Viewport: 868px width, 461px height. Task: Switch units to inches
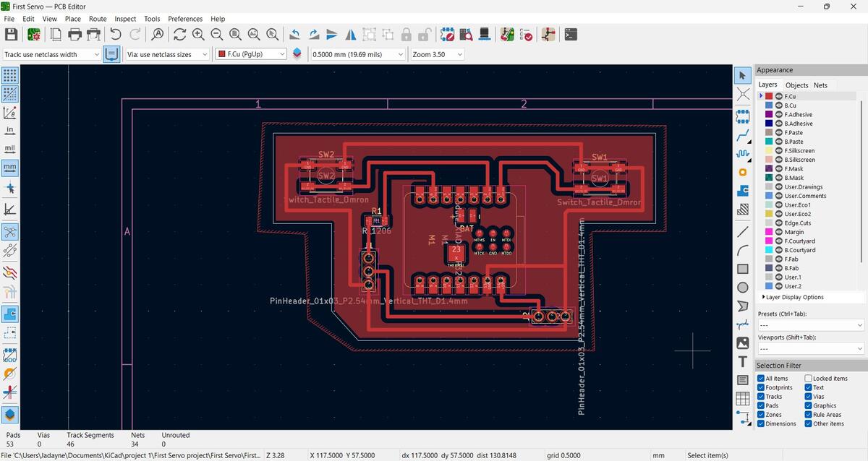coord(10,131)
